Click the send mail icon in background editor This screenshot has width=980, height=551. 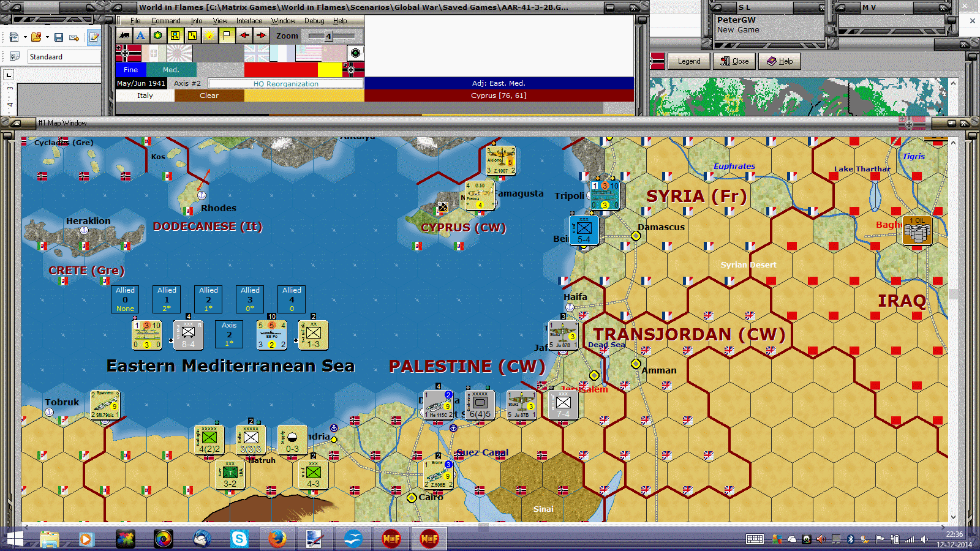(74, 37)
